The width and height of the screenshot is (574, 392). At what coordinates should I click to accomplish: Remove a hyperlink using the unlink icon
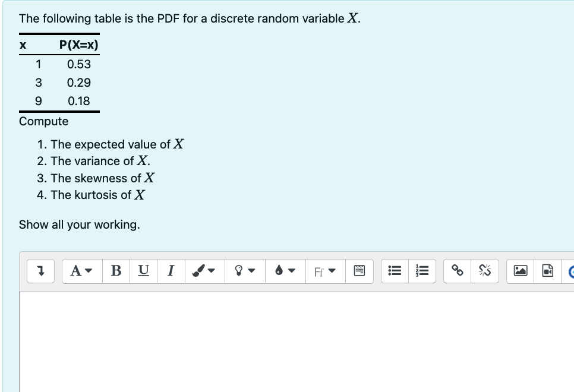[x=485, y=271]
